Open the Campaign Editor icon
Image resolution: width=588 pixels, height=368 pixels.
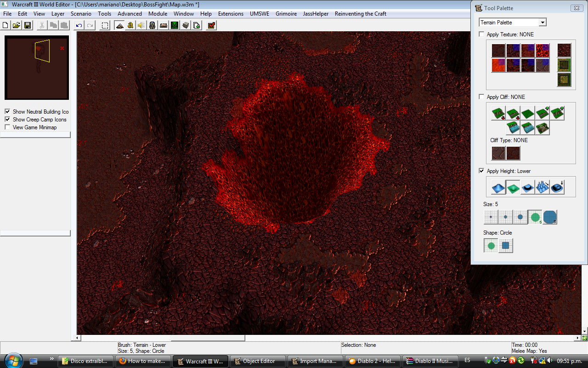tap(164, 25)
